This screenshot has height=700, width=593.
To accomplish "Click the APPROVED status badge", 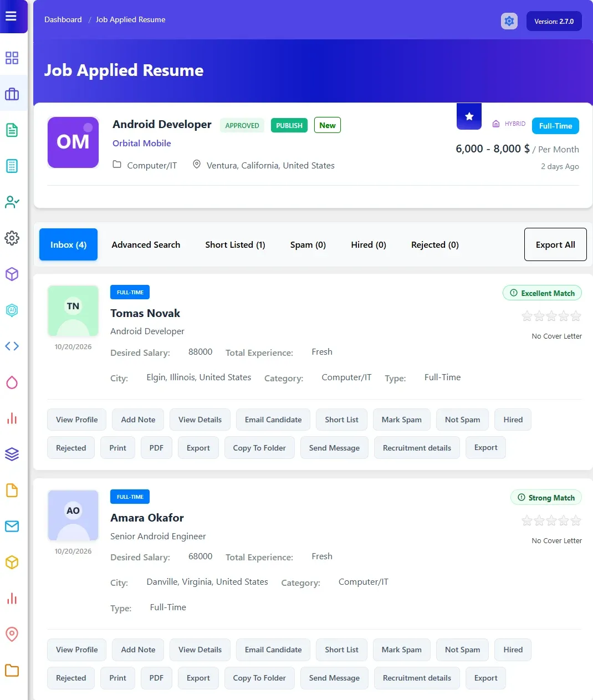I will click(x=242, y=125).
